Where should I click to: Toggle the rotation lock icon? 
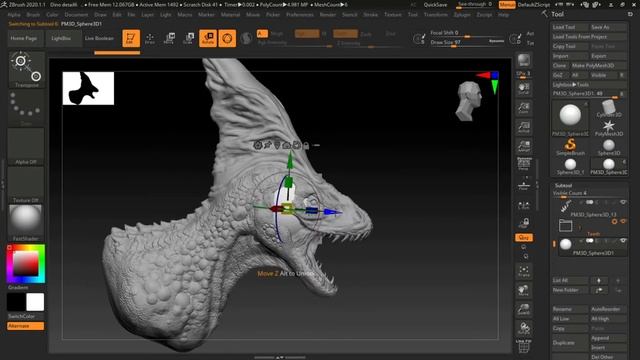point(524,222)
